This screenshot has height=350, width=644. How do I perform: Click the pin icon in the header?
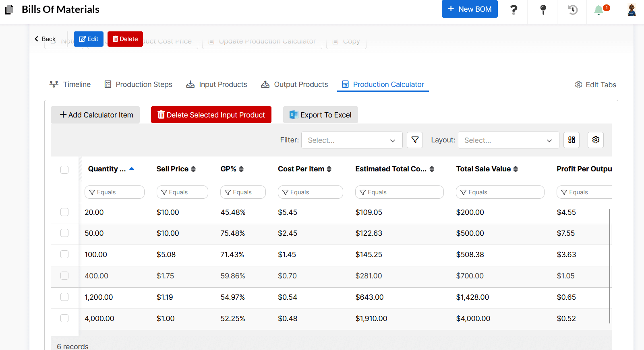[543, 10]
